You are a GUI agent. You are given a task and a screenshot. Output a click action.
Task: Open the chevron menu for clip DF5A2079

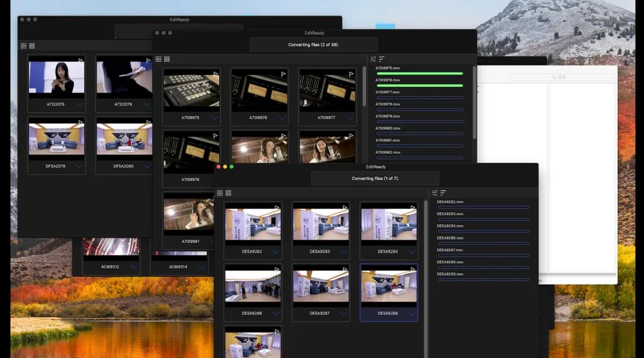(79, 167)
